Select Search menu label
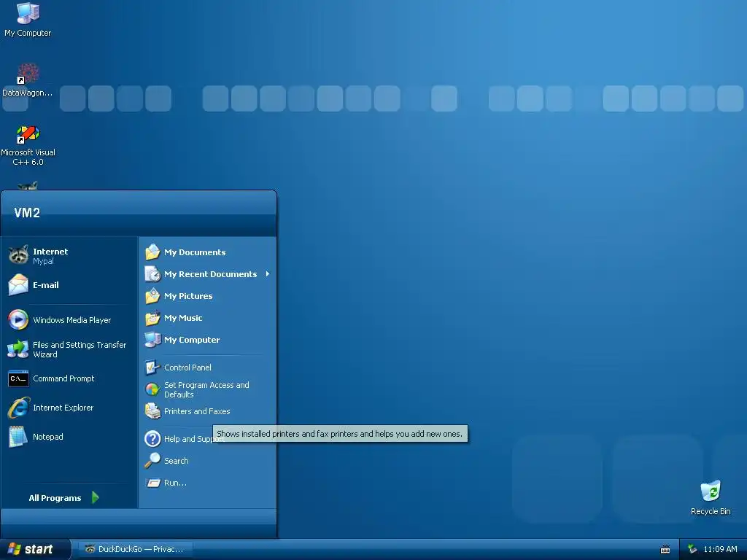 pos(177,461)
